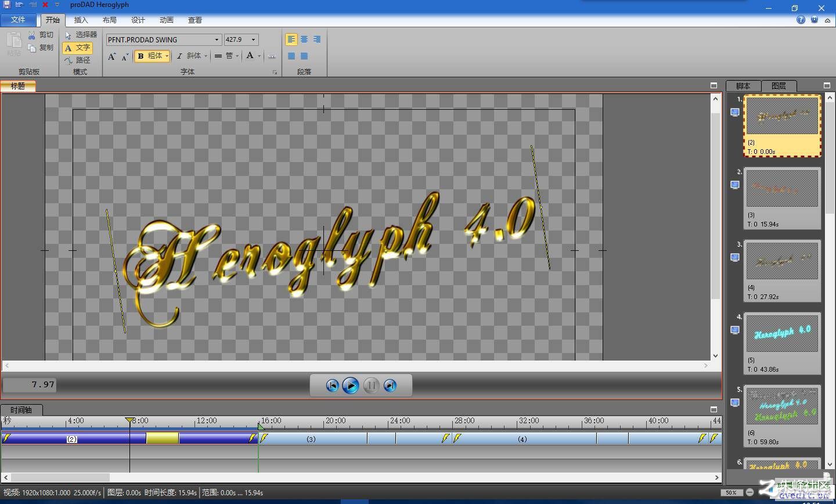The width and height of the screenshot is (836, 504).
Task: Select script thumbnail (2) at 0.00s
Action: pos(782,126)
